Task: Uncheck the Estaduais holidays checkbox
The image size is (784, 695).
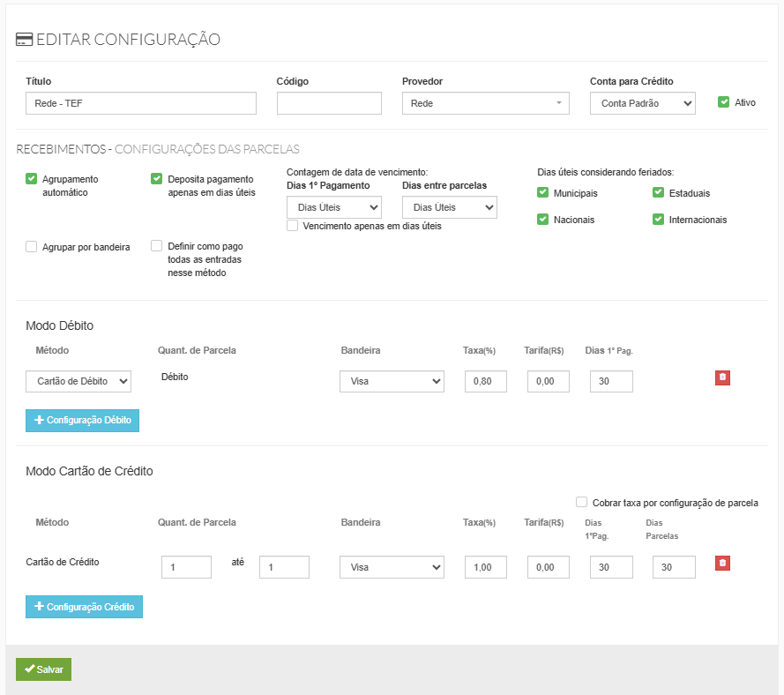Action: (658, 192)
